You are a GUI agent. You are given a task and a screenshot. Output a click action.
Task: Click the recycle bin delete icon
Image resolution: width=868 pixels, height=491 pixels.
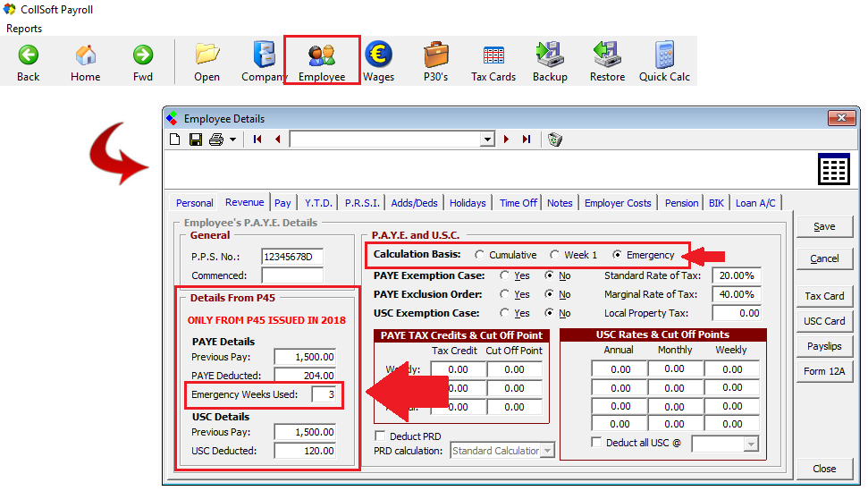click(555, 140)
